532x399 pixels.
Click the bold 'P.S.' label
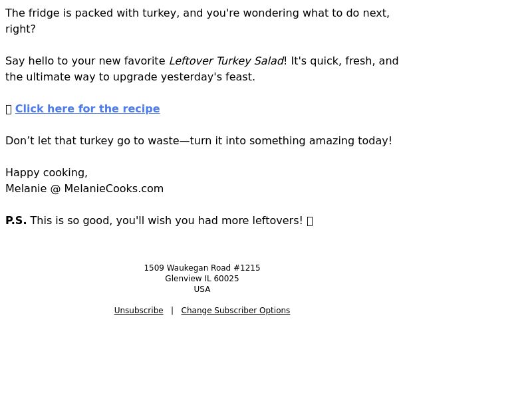click(16, 221)
